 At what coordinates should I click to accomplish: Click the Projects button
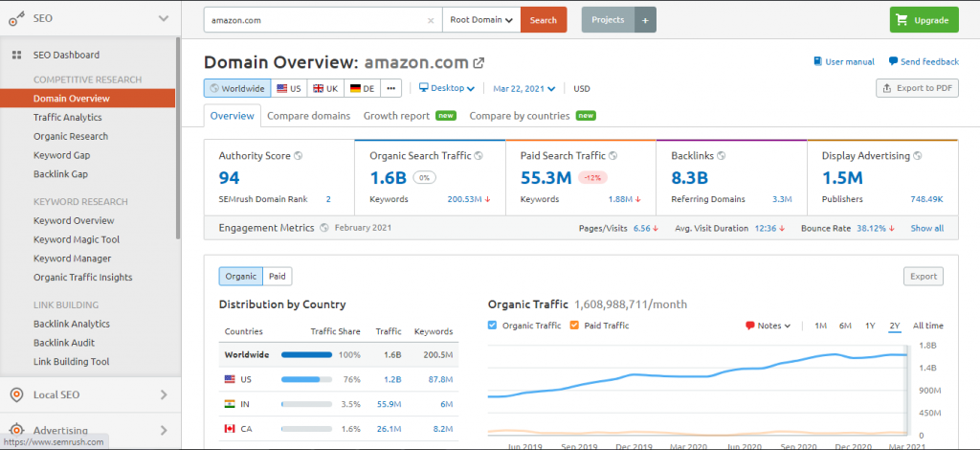pos(608,20)
